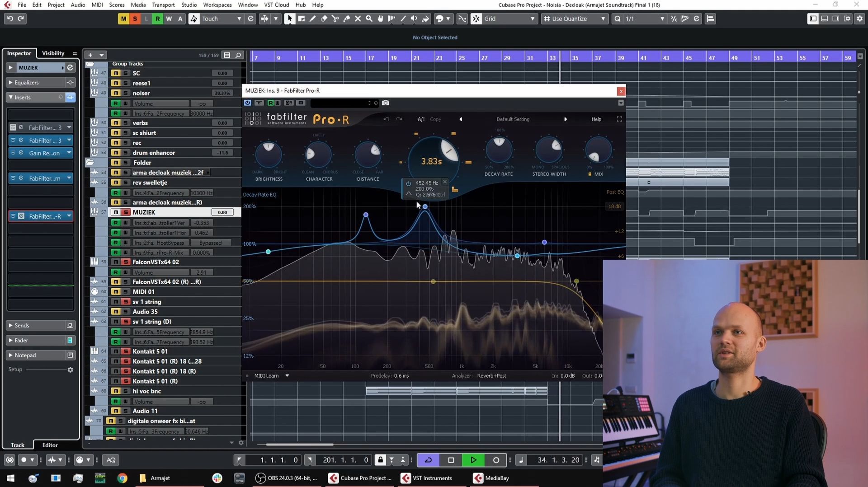Open Chrome from the Windows taskbar
This screenshot has height=487, width=868.
[x=122, y=478]
